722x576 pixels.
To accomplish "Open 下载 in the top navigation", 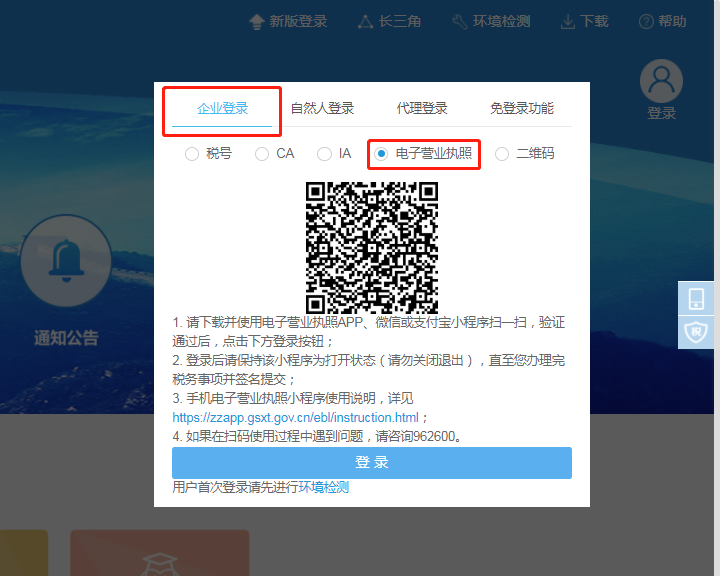I will point(594,22).
